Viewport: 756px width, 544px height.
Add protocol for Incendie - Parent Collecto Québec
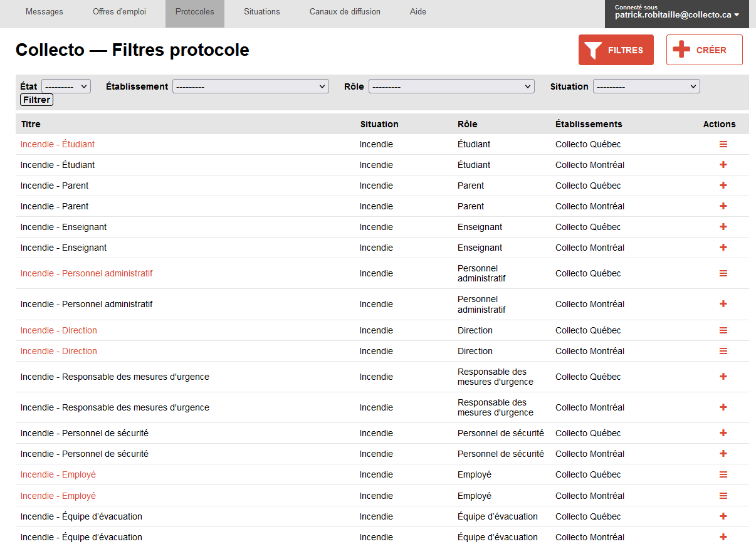723,186
